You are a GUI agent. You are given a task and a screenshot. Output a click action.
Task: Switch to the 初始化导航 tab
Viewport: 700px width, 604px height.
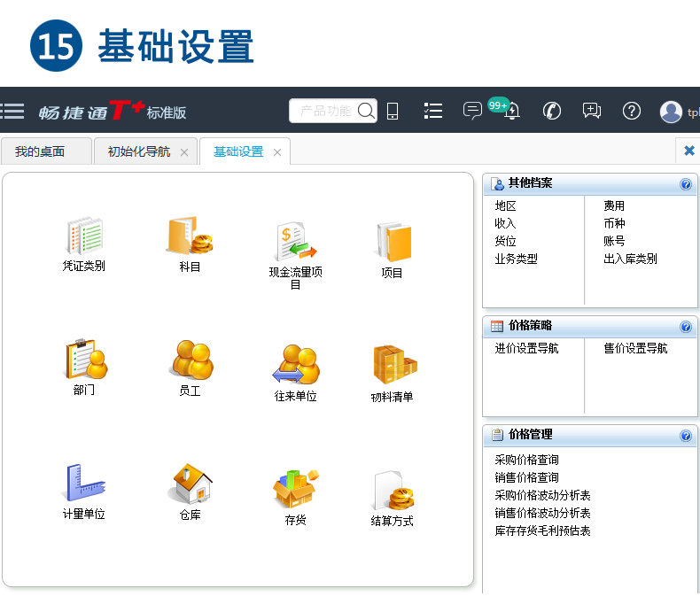click(139, 151)
